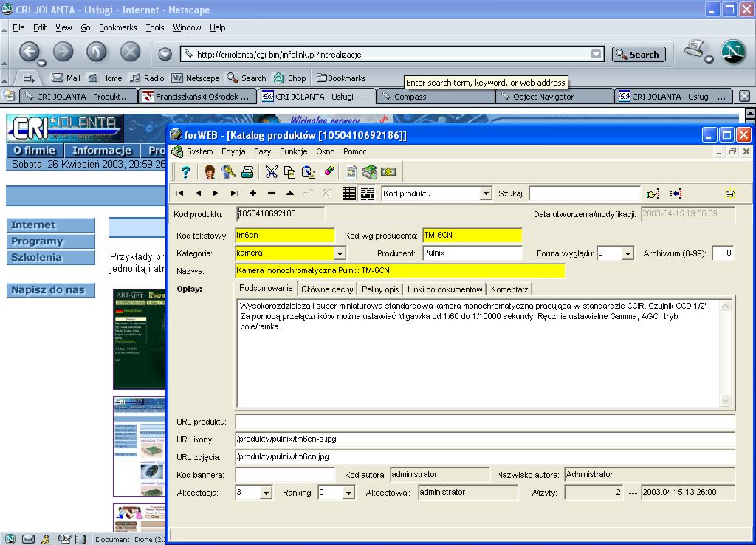Viewport: 756px width, 545px height.
Task: Go to the previous record
Action: click(x=198, y=193)
